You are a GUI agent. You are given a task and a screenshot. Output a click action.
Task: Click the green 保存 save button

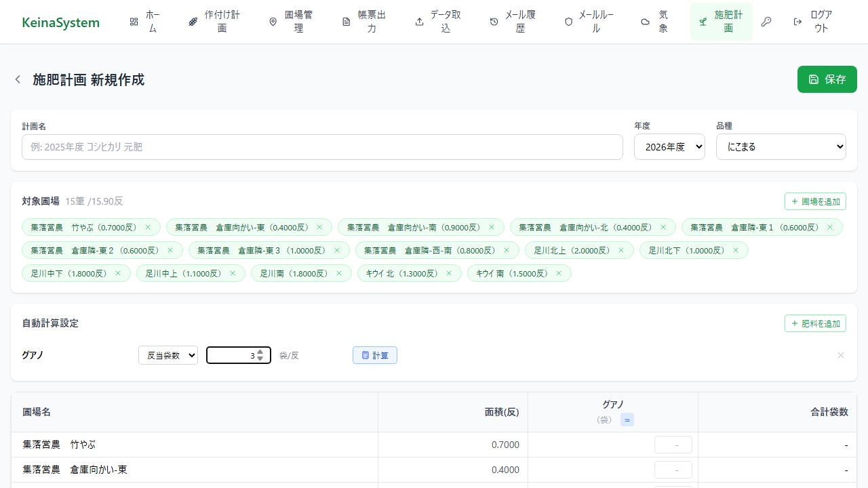point(827,79)
